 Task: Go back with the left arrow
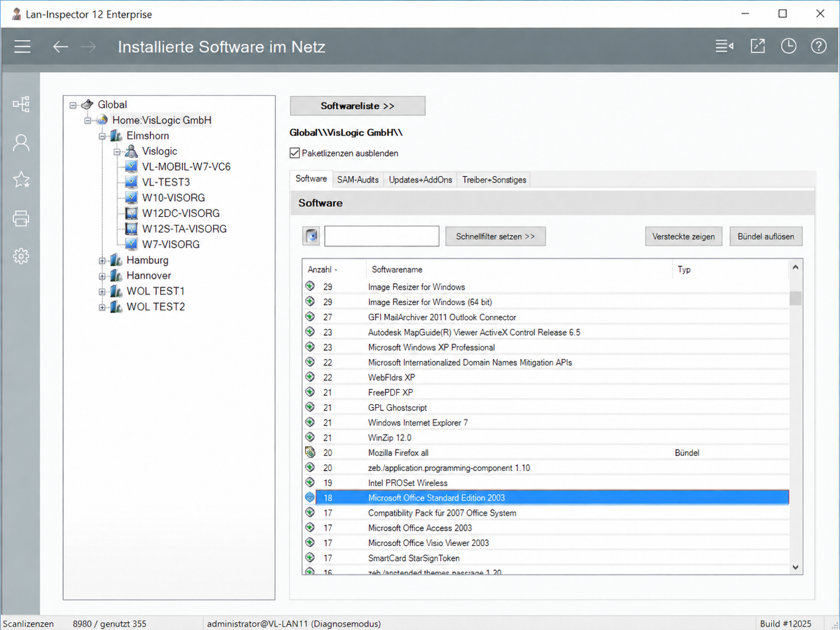(x=60, y=47)
